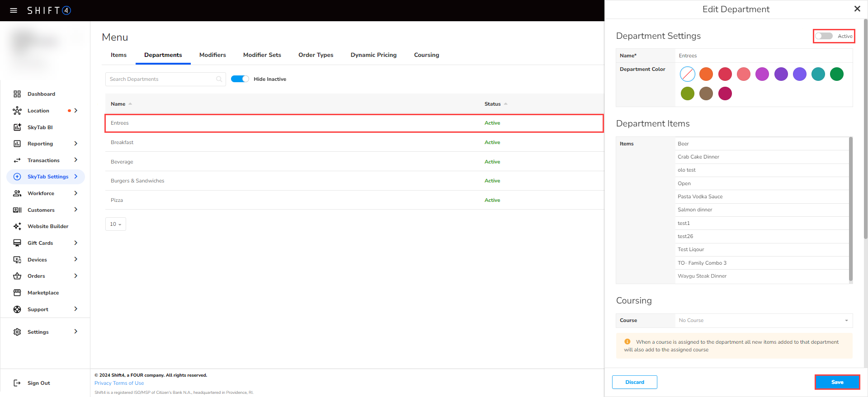868x397 pixels.
Task: Go to the Dynamic Pricing tab
Action: (x=373, y=55)
